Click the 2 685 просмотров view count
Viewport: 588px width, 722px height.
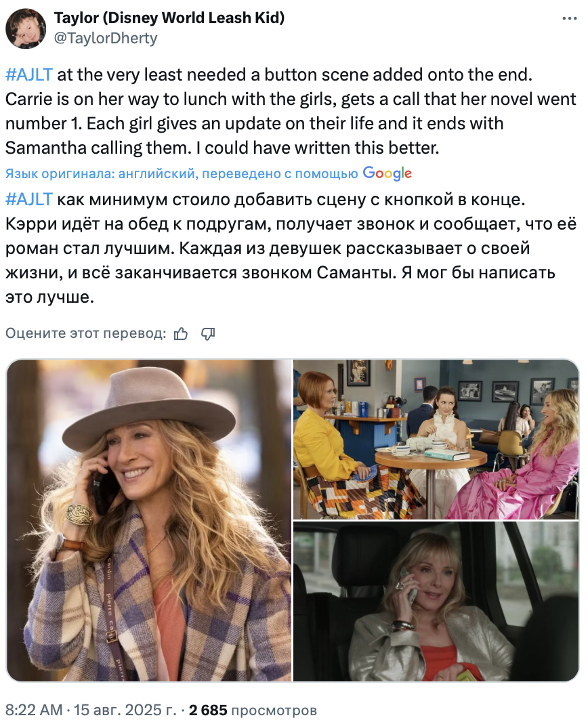253,710
